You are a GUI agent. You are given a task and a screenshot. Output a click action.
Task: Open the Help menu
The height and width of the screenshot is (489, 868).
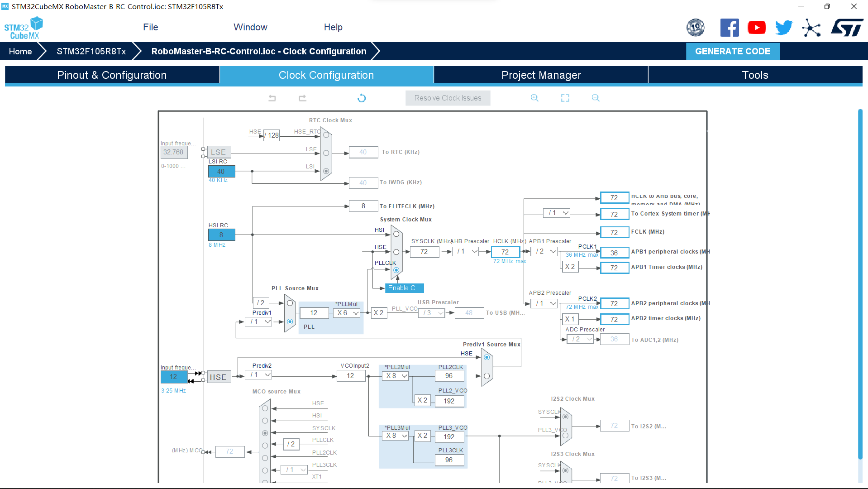click(333, 27)
